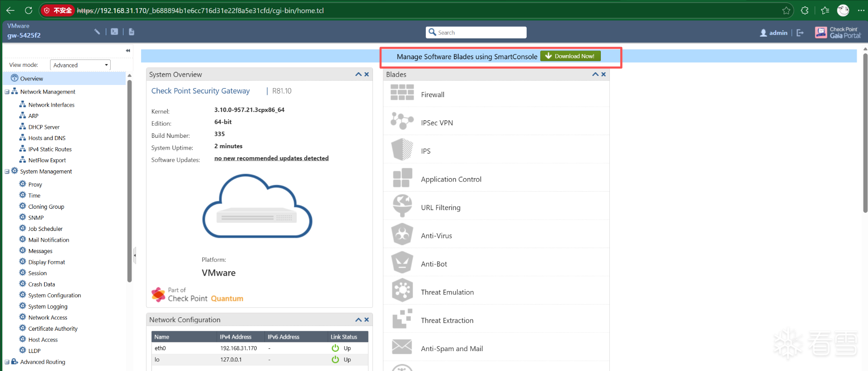Viewport: 868px width, 371px height.
Task: Click the navigation tree scrollbar
Action: [x=129, y=181]
